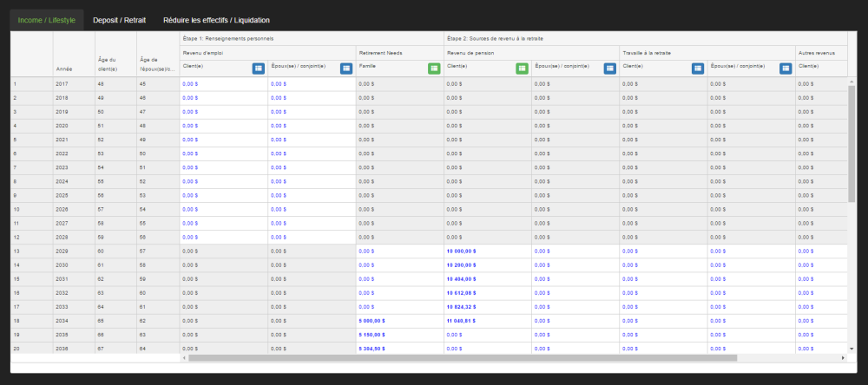Image resolution: width=868 pixels, height=385 pixels.
Task: Click the Retirement Needs group header
Action: (399, 53)
